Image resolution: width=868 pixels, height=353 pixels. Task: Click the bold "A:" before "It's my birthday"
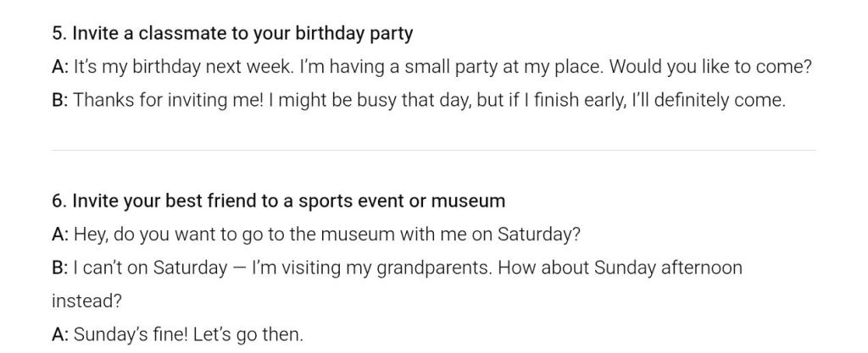click(x=60, y=67)
